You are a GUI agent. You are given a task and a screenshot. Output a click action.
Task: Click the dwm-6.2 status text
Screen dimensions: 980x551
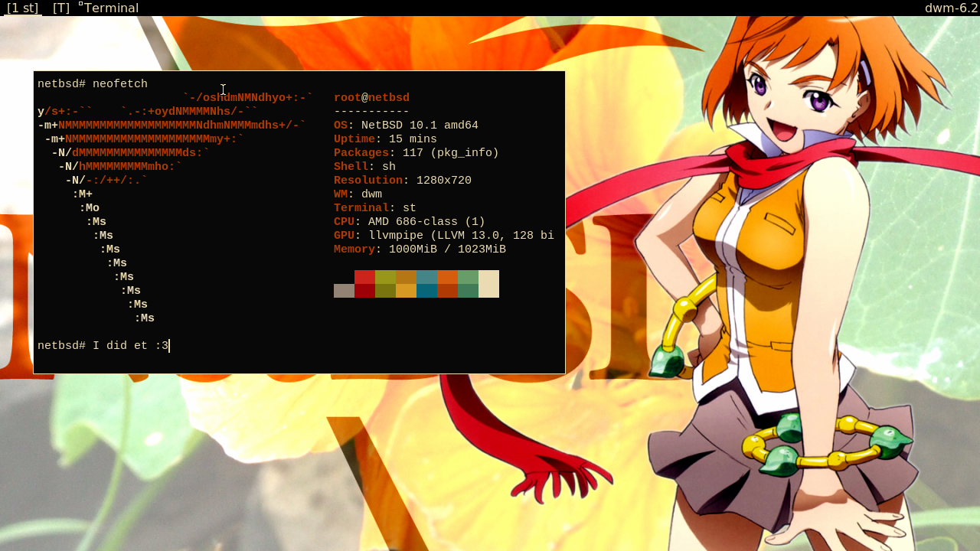pos(951,8)
